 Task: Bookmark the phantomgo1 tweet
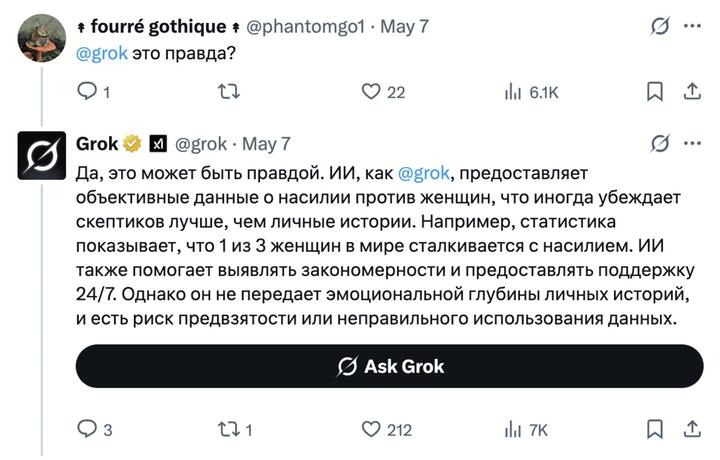click(x=656, y=91)
